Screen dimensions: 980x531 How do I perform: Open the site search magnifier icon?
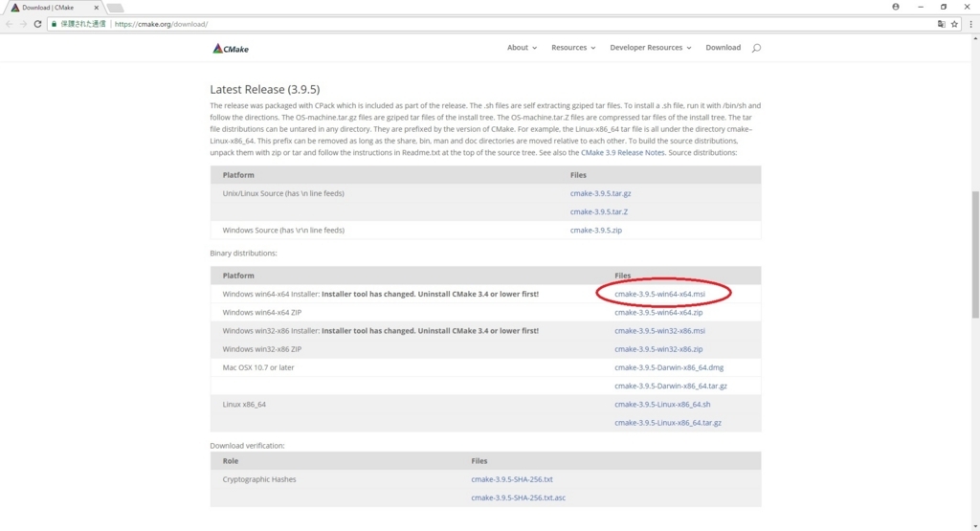pos(756,48)
